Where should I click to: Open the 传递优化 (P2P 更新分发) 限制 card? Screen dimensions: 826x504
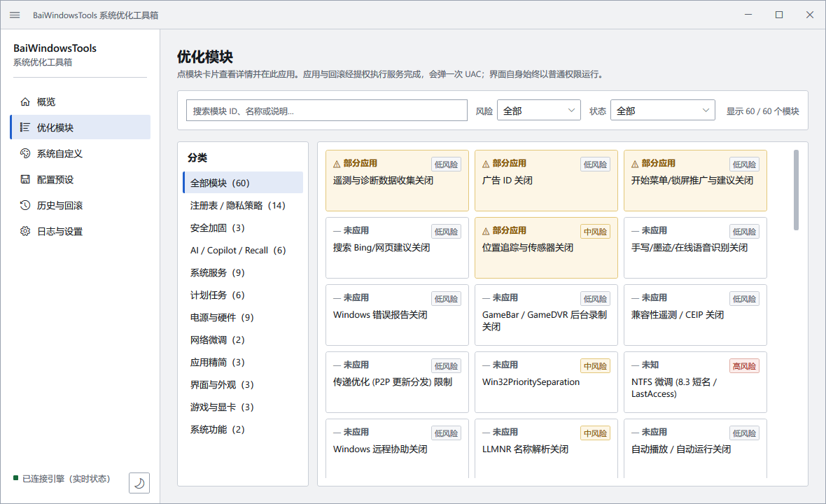point(397,382)
